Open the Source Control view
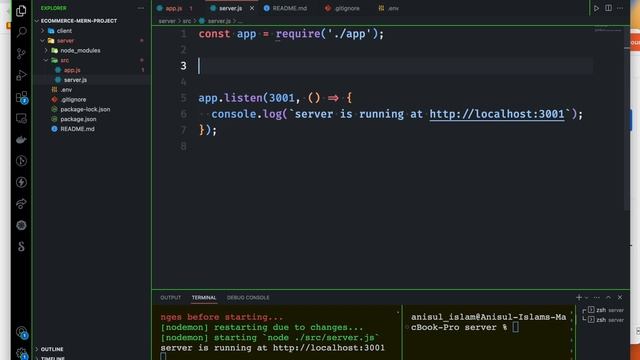The height and width of the screenshot is (360, 640). (21, 53)
